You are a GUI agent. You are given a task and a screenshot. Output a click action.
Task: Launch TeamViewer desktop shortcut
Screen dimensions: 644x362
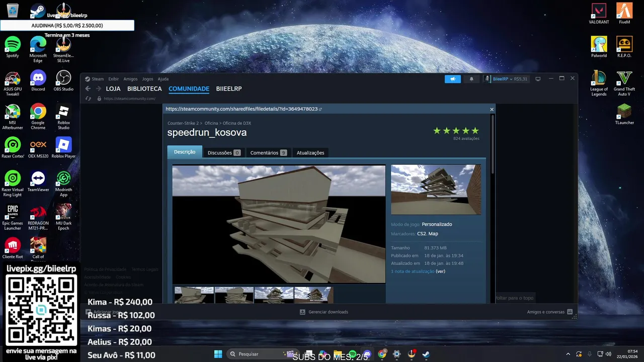[x=38, y=182]
